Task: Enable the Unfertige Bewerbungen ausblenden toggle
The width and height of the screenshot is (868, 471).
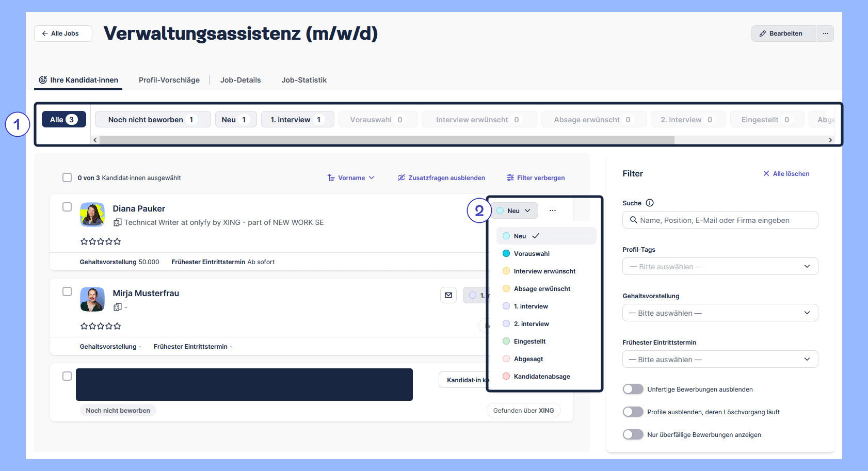Action: 633,389
